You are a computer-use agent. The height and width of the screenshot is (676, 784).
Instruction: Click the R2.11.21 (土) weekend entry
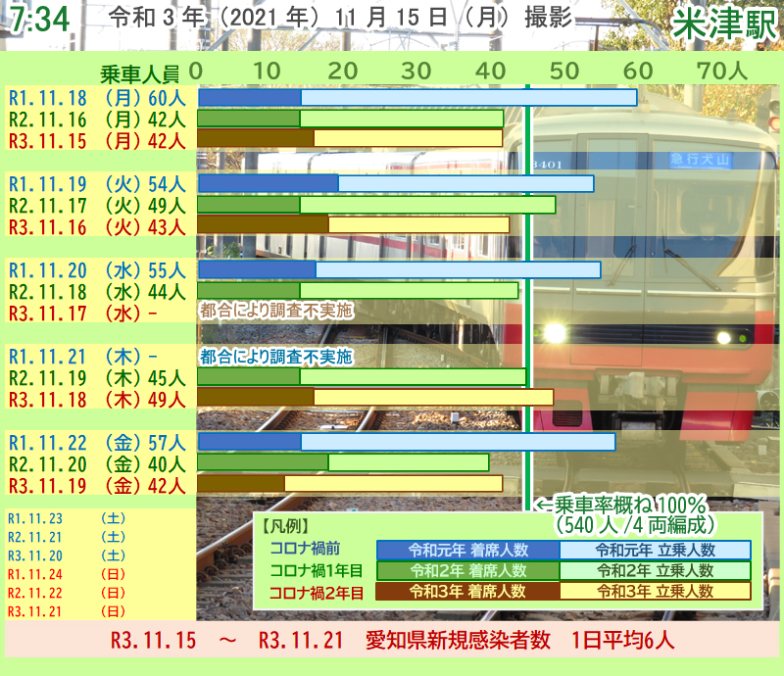67,537
